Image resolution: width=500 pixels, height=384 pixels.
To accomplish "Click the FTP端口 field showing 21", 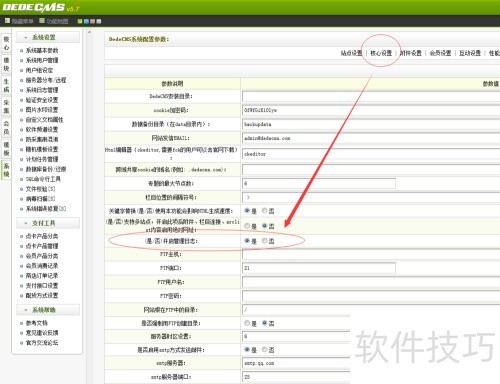I will coord(319,268).
